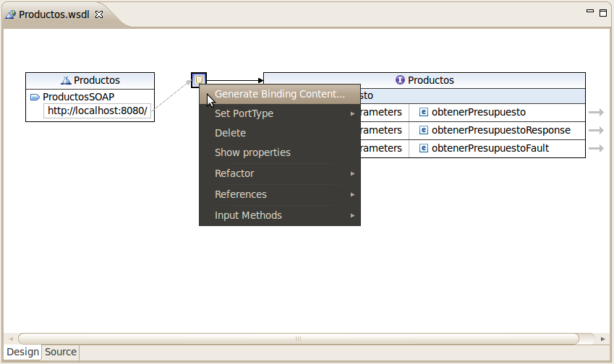The width and height of the screenshot is (614, 364).
Task: Minimize the editor pane
Action: coord(590,12)
